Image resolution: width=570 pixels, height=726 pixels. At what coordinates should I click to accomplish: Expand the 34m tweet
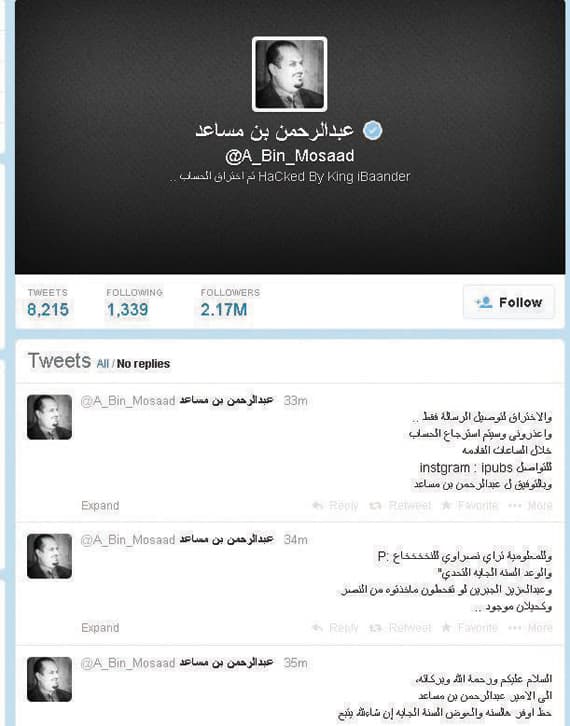(100, 628)
